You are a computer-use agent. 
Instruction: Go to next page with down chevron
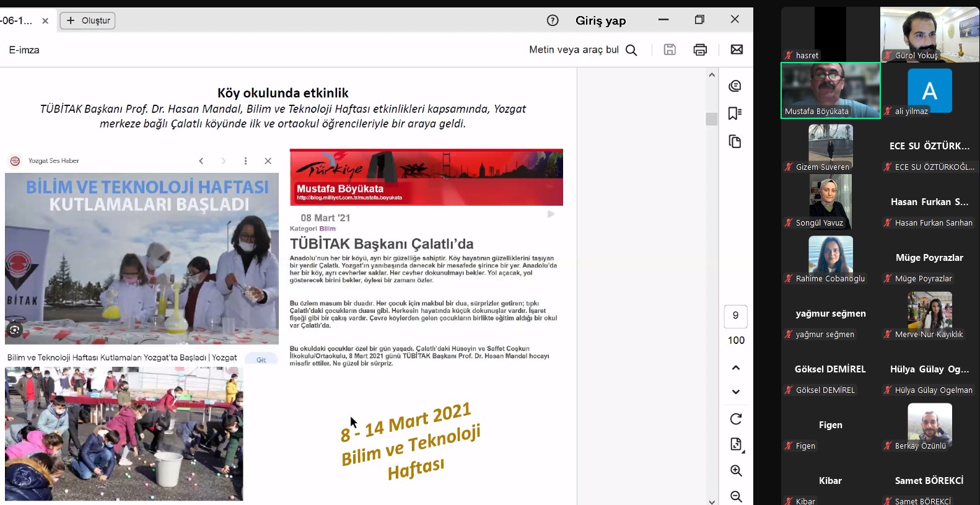click(x=736, y=392)
